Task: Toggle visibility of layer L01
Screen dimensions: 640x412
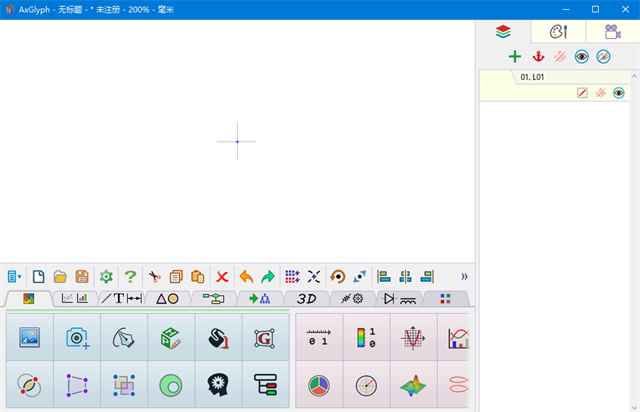Action: 618,93
